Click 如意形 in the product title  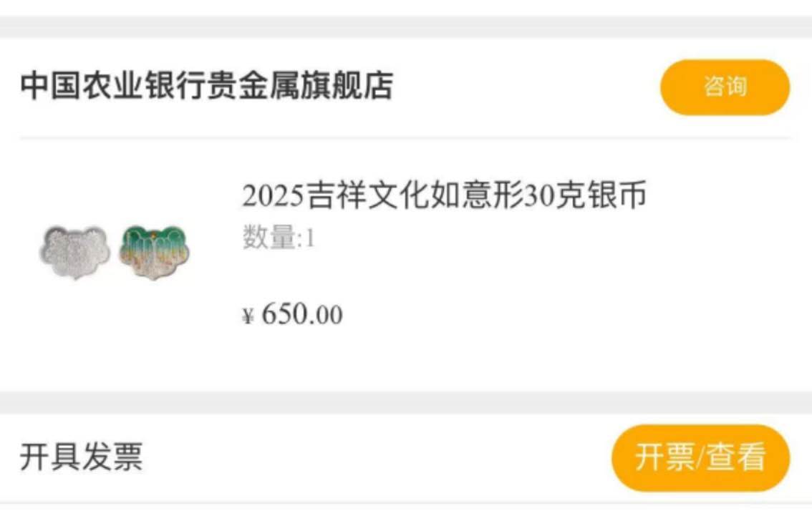tap(476, 195)
